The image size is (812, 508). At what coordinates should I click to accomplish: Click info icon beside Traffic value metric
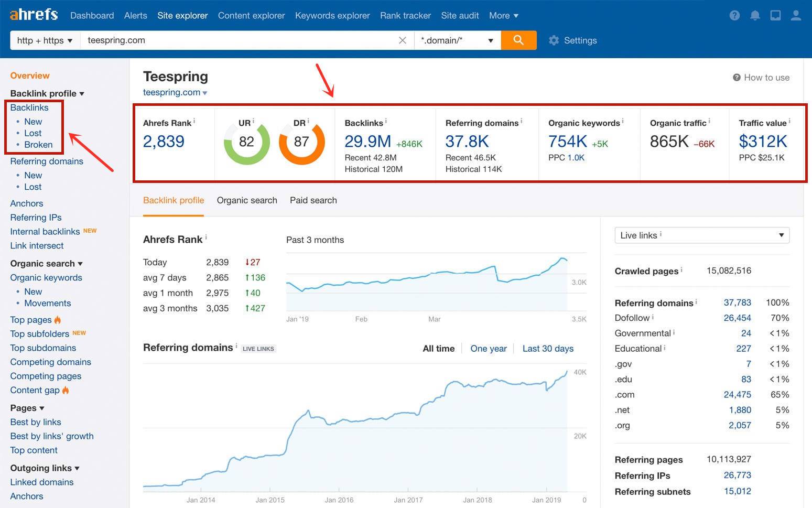[789, 121]
